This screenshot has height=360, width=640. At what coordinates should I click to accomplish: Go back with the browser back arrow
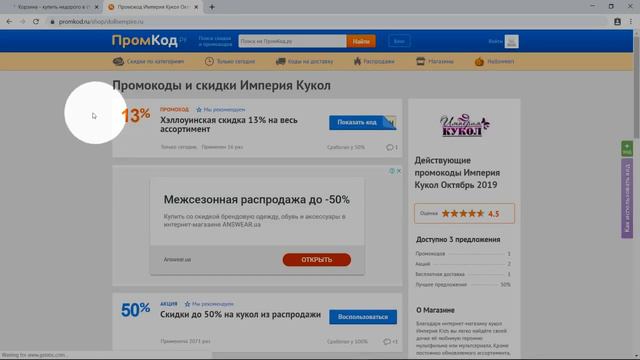tap(9, 22)
